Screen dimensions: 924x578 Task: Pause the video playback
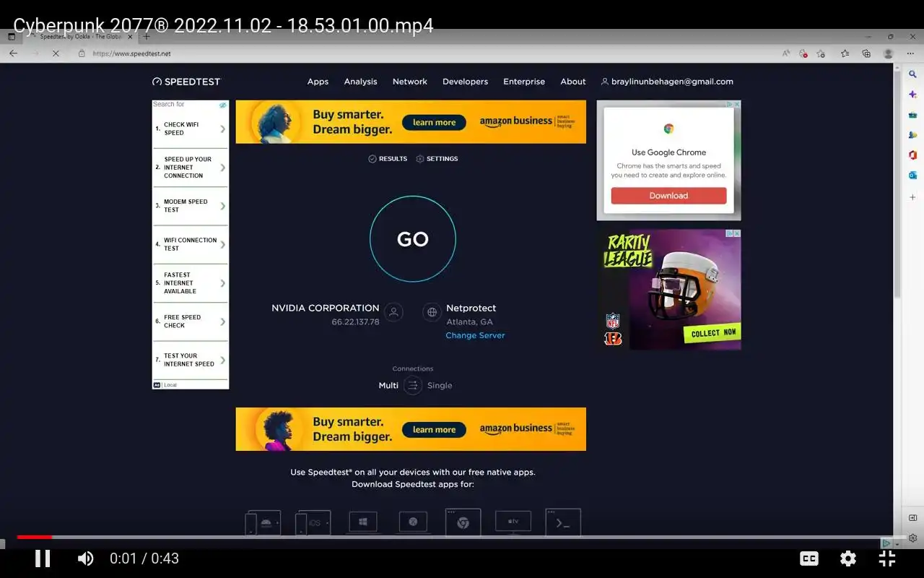click(43, 558)
